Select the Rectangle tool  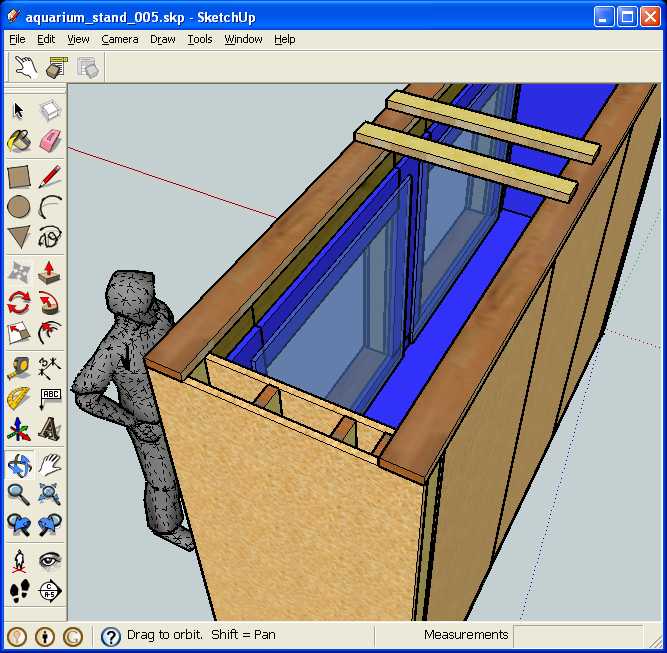point(19,176)
